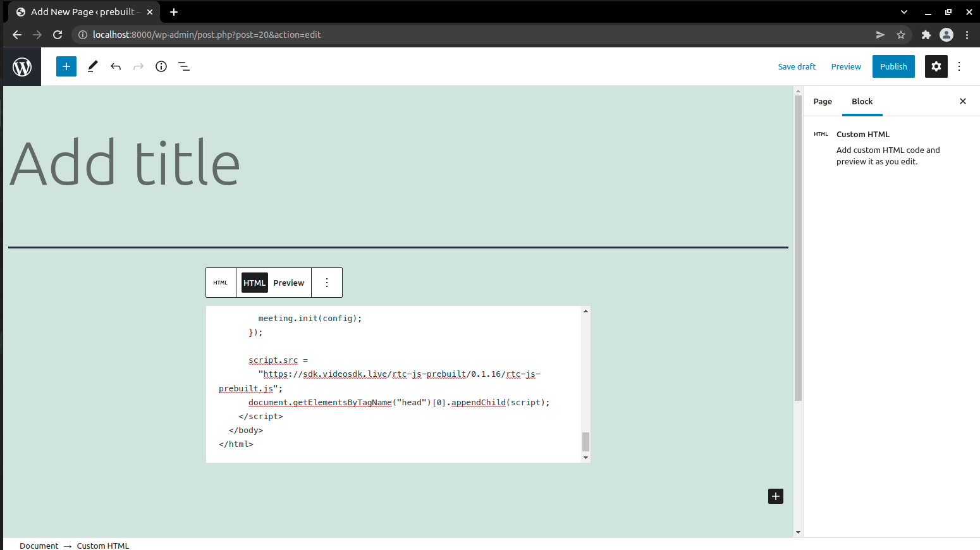Click the 'Add custom HTML code' description text
Screen dimensions: 980x550
tap(888, 156)
